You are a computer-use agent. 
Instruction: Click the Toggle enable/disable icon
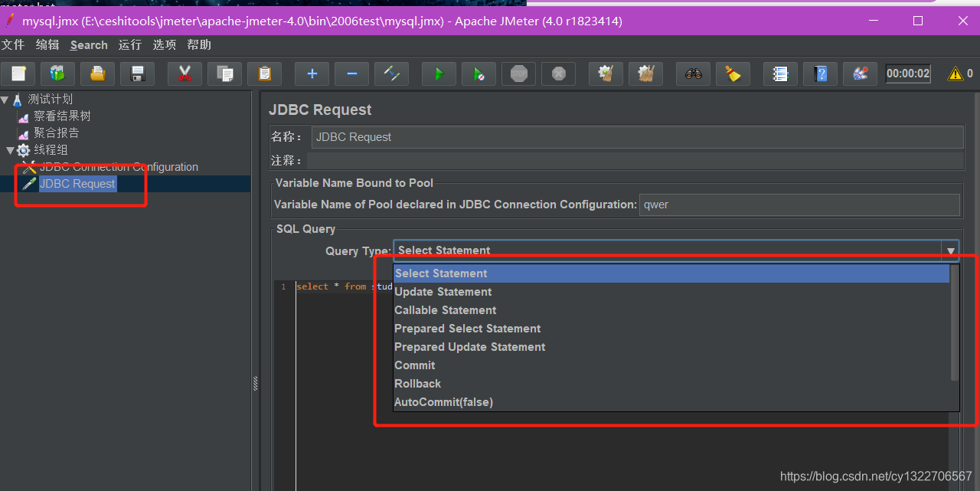pos(392,74)
